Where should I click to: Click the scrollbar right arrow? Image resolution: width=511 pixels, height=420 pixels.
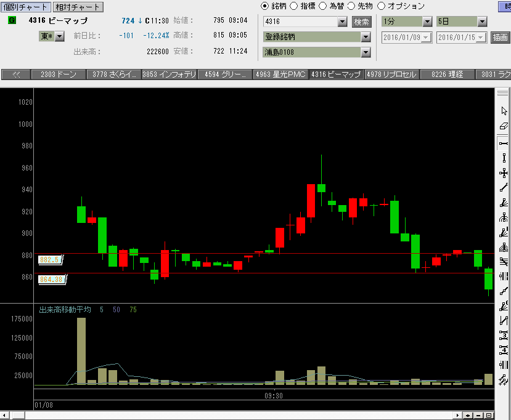coord(457,416)
